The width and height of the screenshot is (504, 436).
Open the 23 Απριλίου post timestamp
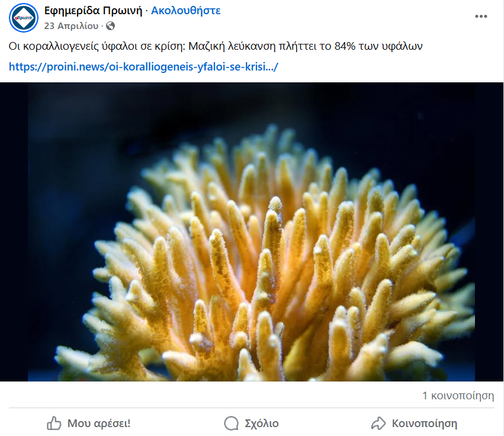(71, 26)
